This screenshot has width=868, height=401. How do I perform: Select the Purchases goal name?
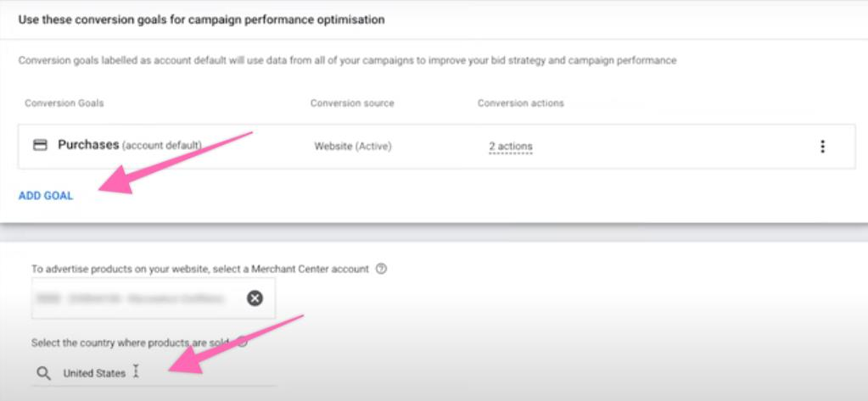(x=88, y=145)
